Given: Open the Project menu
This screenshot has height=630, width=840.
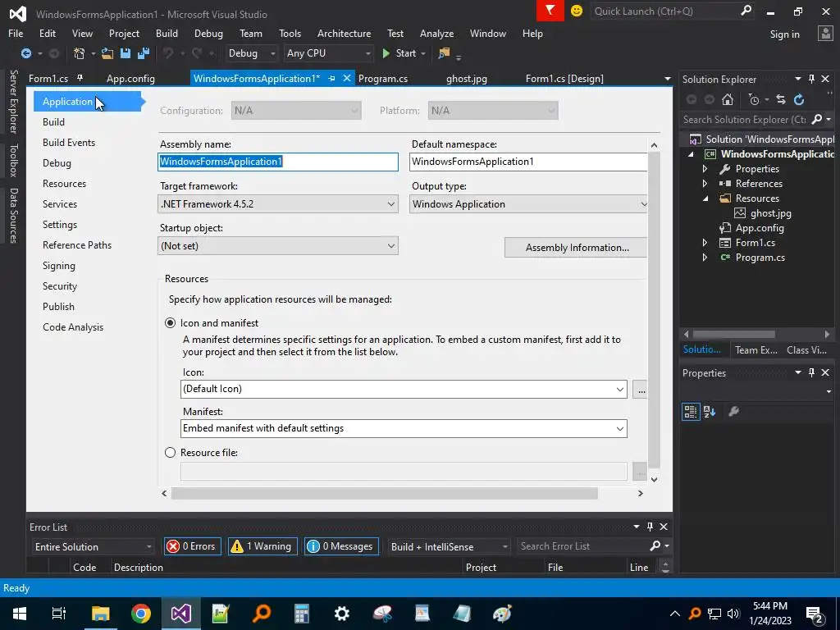Looking at the screenshot, I should click(124, 33).
